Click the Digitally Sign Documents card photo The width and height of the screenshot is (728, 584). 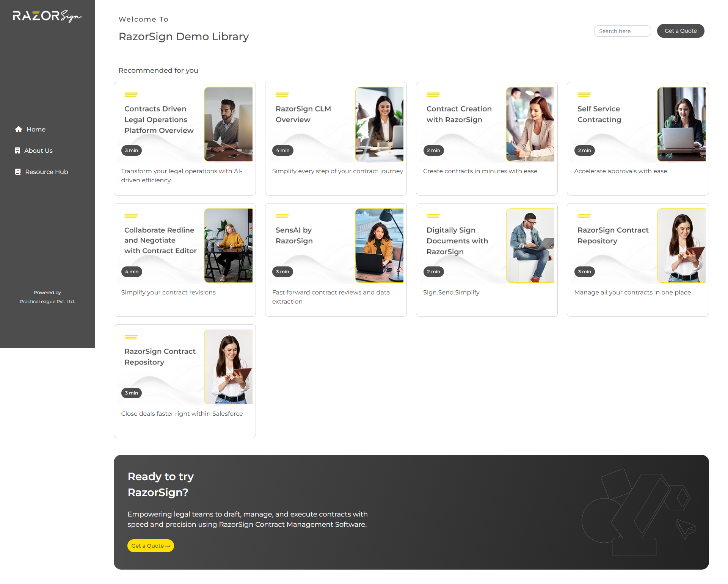530,246
